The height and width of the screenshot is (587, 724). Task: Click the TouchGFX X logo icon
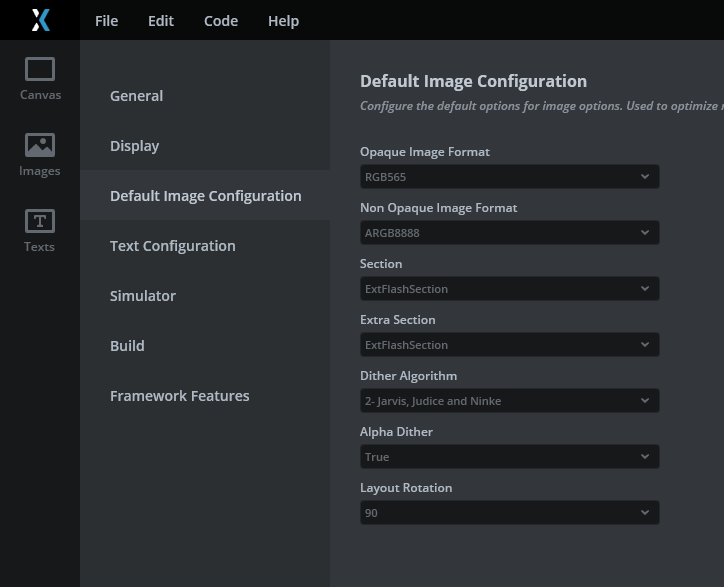tap(40, 20)
